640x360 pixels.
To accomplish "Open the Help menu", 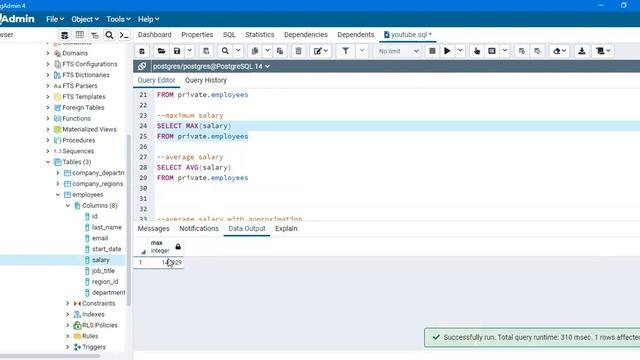I will [x=149, y=19].
